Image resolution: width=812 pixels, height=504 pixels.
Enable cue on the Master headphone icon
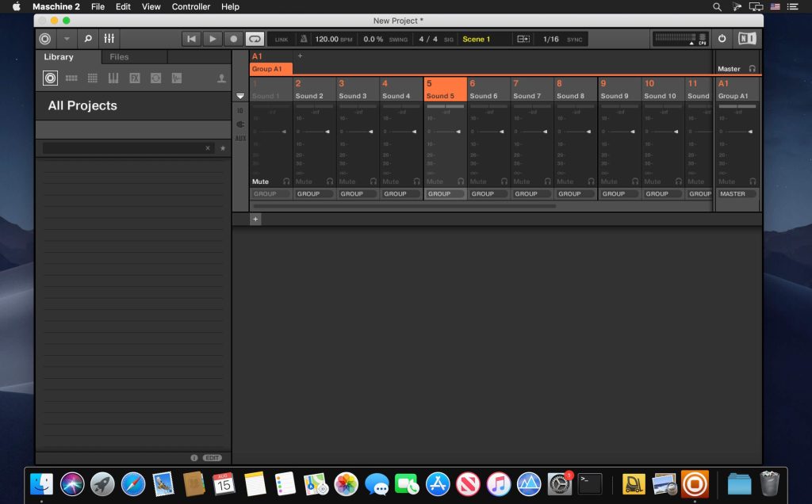pos(753,68)
